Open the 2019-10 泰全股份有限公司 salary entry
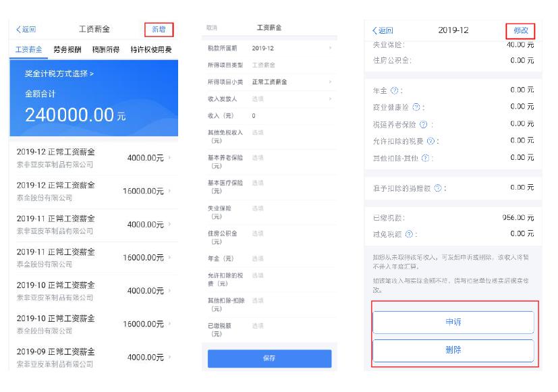The image size is (558, 392). point(94,324)
